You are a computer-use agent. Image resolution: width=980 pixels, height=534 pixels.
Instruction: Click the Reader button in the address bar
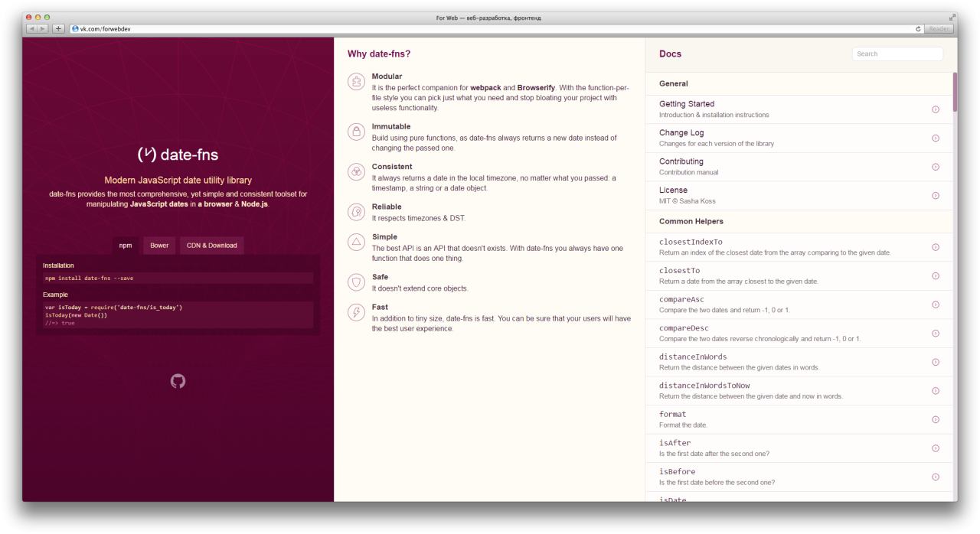click(x=939, y=29)
